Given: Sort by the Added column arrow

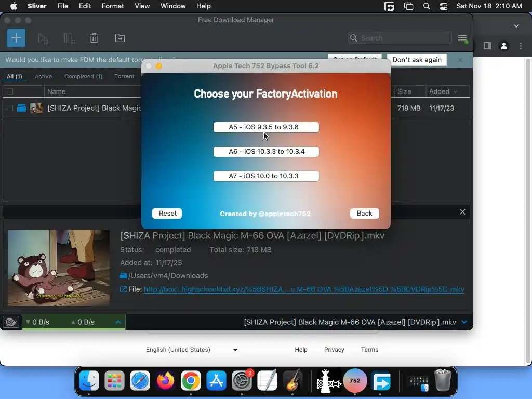Looking at the screenshot, I should coord(455,91).
